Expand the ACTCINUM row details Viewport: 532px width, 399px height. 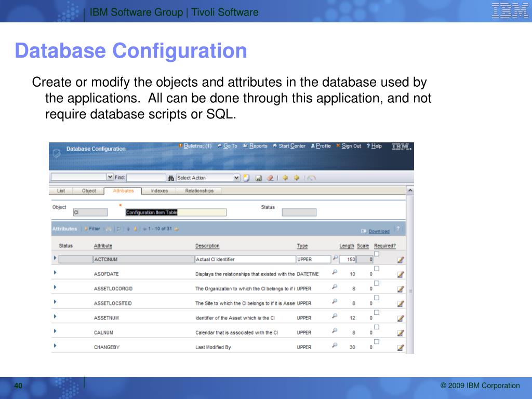tap(55, 258)
